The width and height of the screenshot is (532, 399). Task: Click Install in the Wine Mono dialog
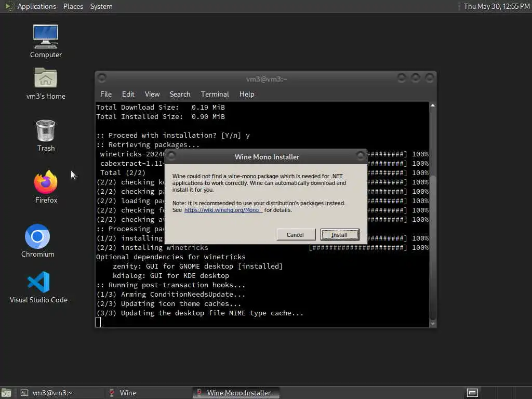340,235
